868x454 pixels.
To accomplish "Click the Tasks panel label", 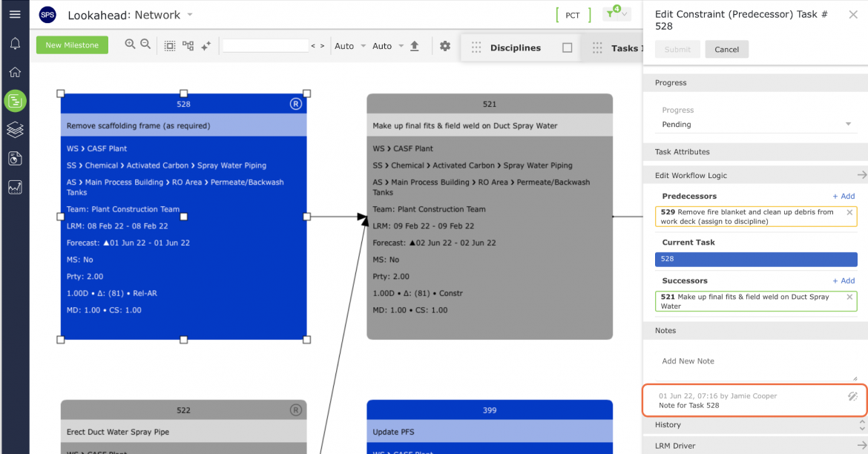I will (625, 48).
